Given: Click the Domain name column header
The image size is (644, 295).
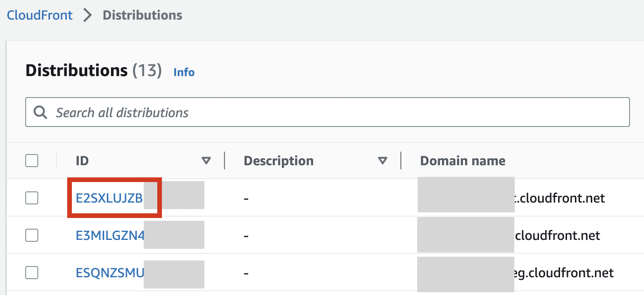Looking at the screenshot, I should 462,161.
